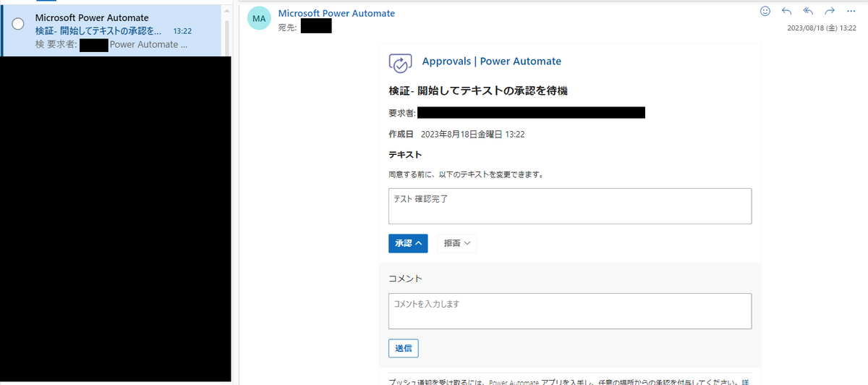Screen dimensions: 868x385
Task: Click the received timestamp 2023/08/18 (金) 13:22
Action: [822, 29]
